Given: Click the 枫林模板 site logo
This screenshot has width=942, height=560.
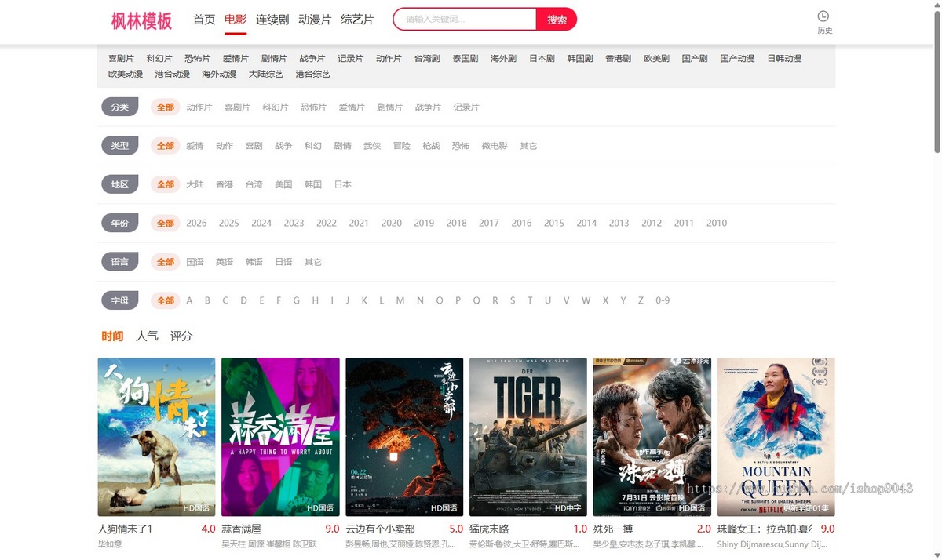Looking at the screenshot, I should 141,20.
